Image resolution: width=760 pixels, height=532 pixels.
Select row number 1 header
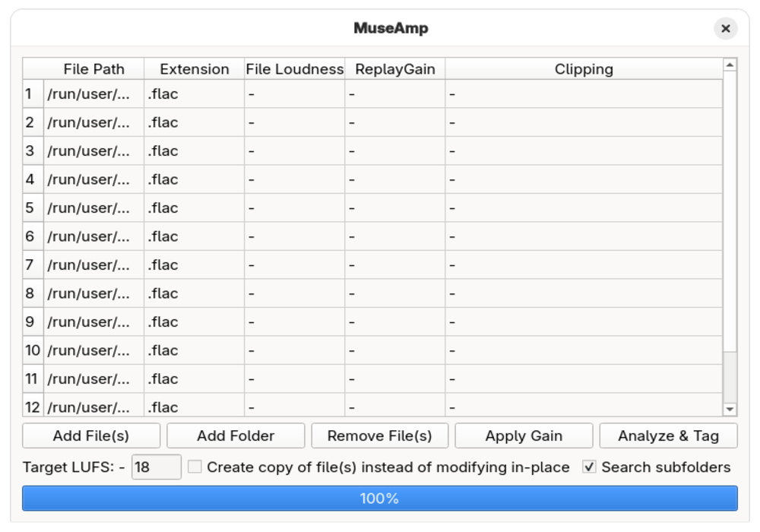click(33, 93)
